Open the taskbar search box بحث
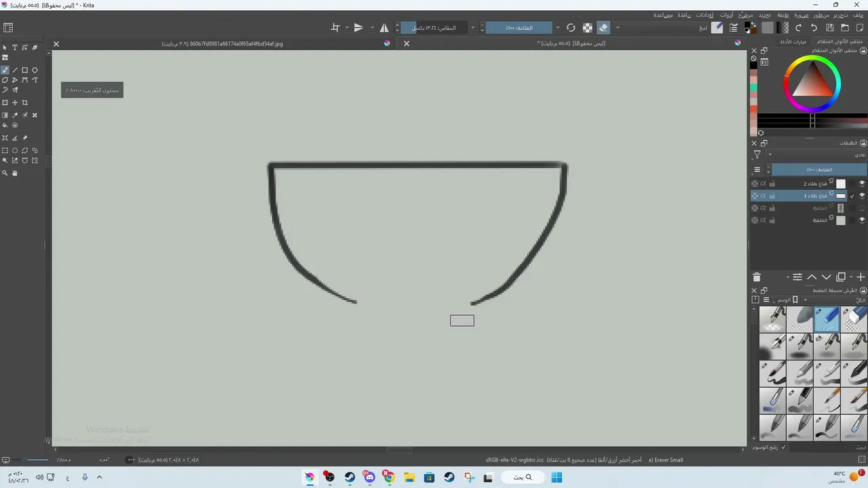 coord(523,477)
